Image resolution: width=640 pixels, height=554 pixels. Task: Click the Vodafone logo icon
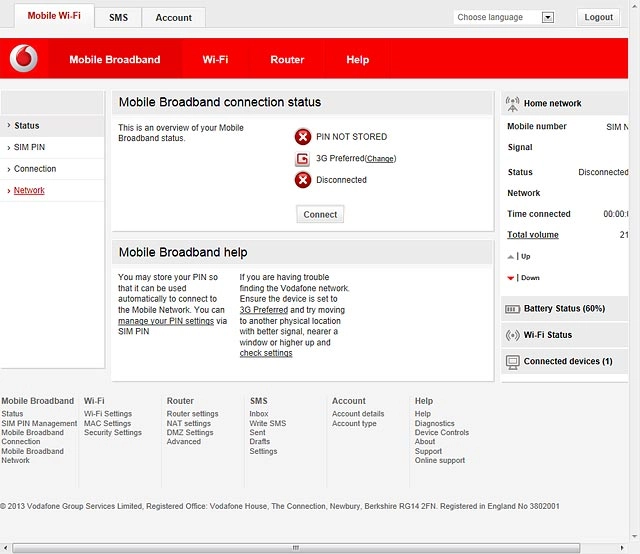[24, 58]
